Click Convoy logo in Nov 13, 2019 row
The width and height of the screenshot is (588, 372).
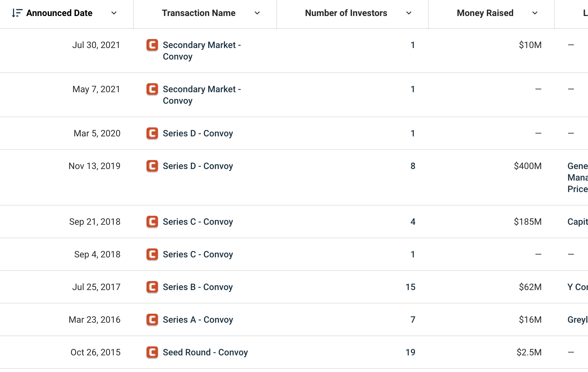pyautogui.click(x=152, y=166)
